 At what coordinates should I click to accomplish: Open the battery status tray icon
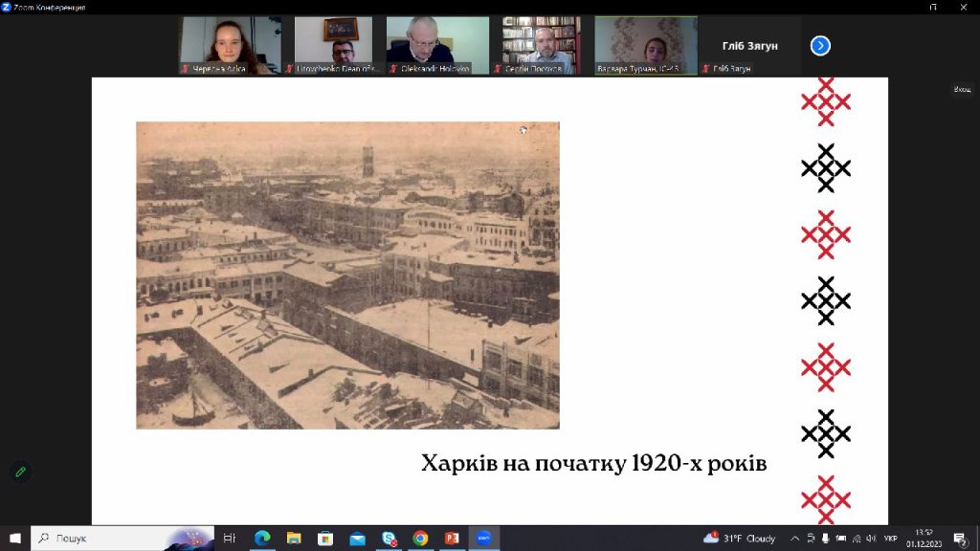841,538
